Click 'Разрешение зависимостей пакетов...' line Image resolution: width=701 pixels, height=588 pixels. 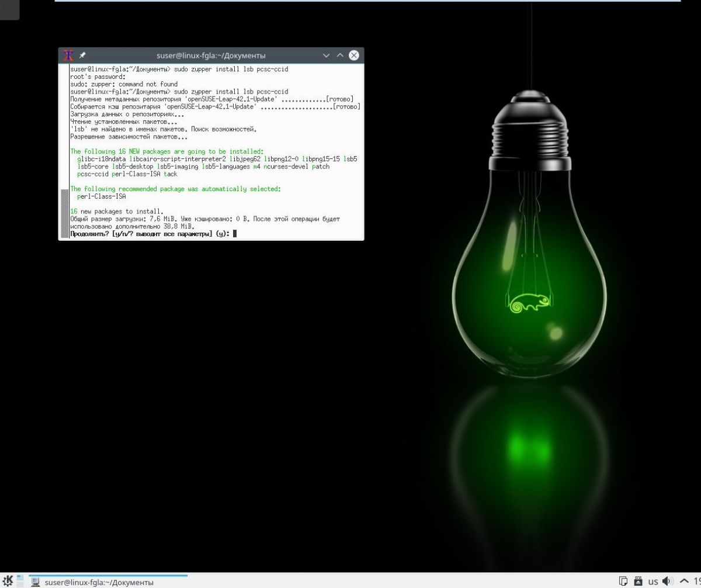click(129, 137)
